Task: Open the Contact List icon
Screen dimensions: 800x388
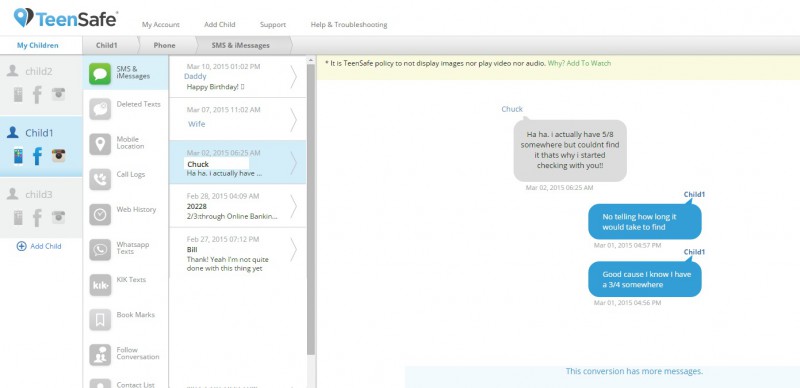Action: (100, 383)
